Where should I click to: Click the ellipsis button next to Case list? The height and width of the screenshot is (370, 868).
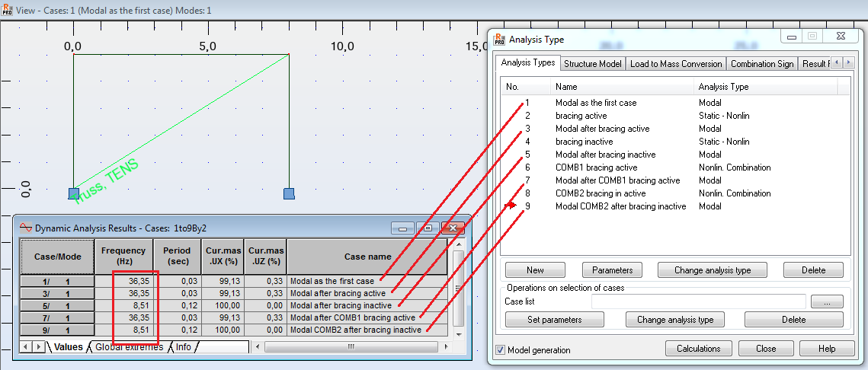[827, 301]
